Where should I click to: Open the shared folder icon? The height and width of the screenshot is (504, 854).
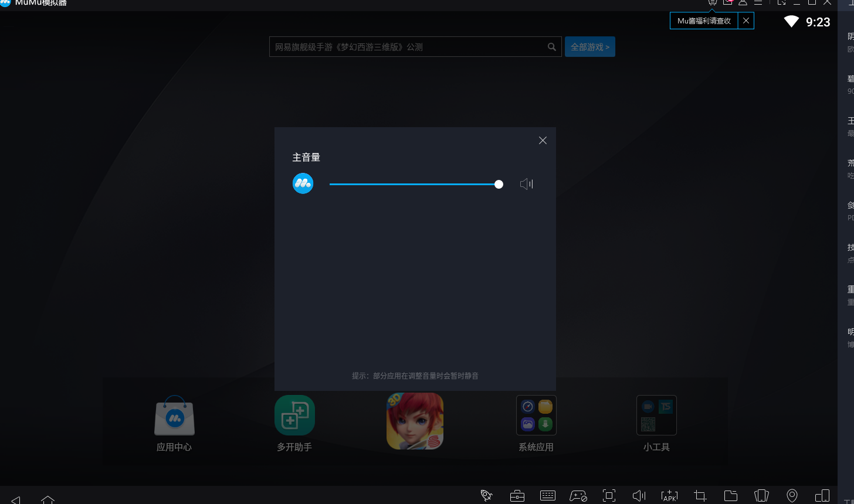731,496
